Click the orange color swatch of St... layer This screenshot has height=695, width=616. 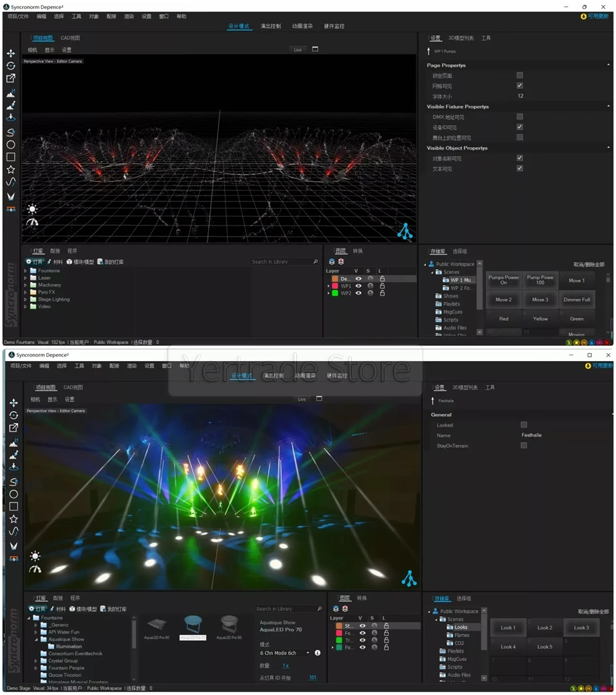tap(339, 626)
